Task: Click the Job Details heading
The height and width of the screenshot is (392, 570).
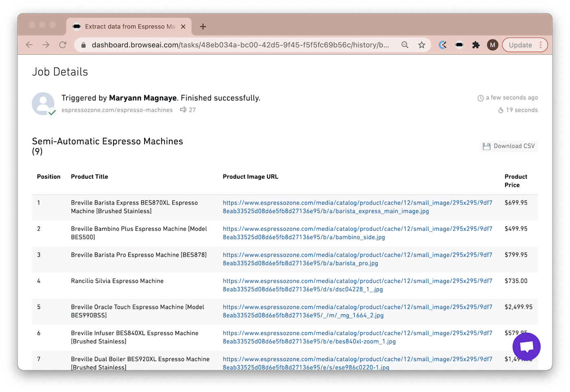Action: click(x=60, y=72)
